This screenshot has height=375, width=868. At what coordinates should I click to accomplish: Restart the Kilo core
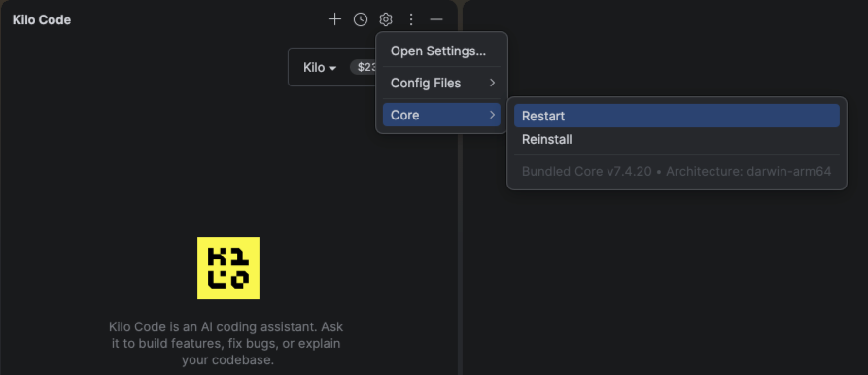677,116
